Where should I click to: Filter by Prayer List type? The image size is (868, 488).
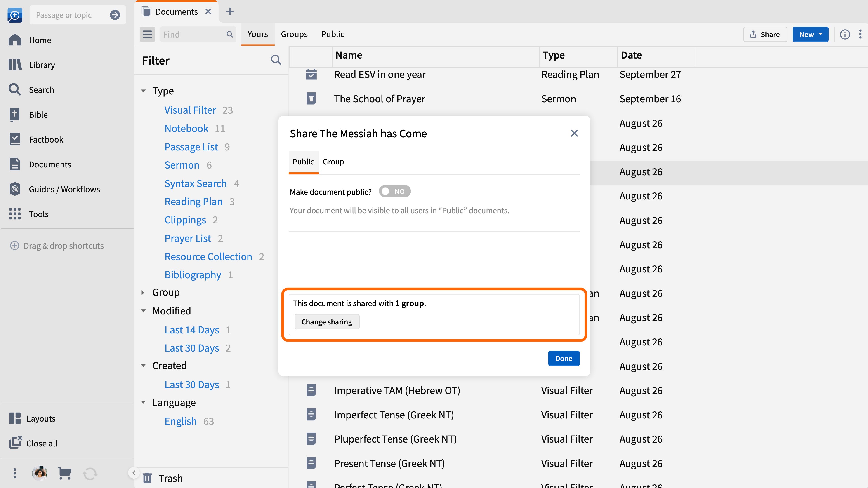(x=188, y=238)
